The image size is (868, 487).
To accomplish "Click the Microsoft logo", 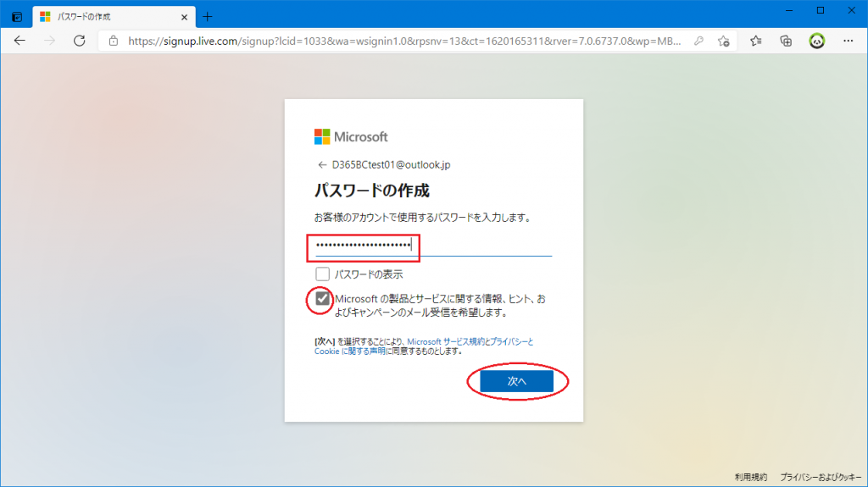I will pos(351,136).
